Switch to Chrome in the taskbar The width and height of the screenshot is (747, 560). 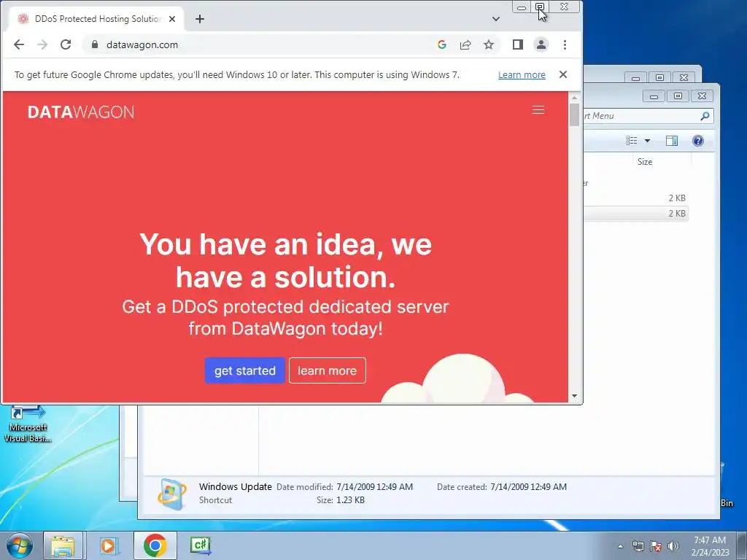[155, 545]
